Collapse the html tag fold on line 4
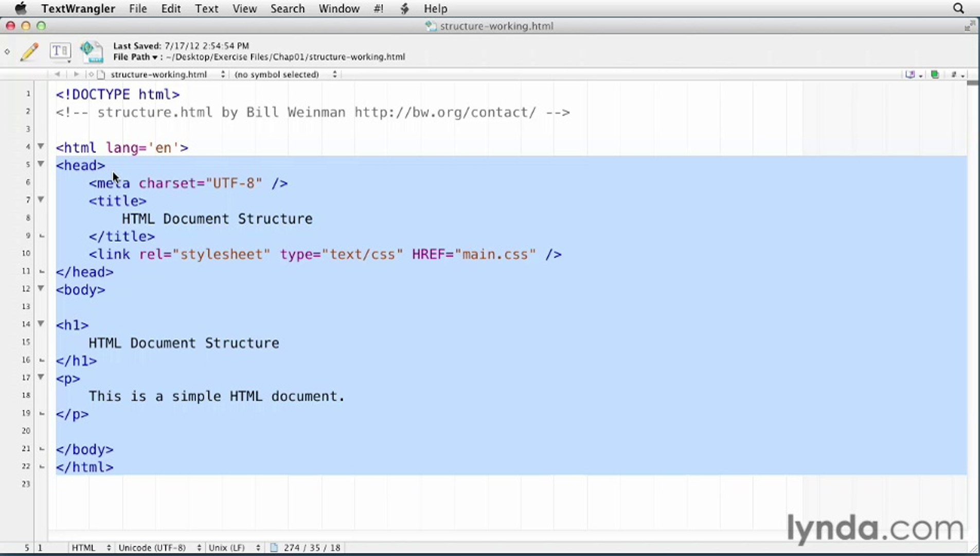 pos(41,147)
